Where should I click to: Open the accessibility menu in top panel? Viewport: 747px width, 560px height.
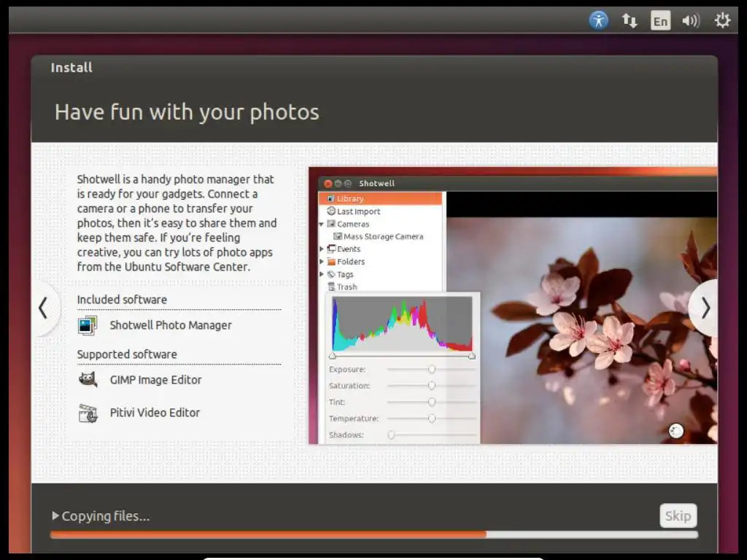pyautogui.click(x=598, y=20)
